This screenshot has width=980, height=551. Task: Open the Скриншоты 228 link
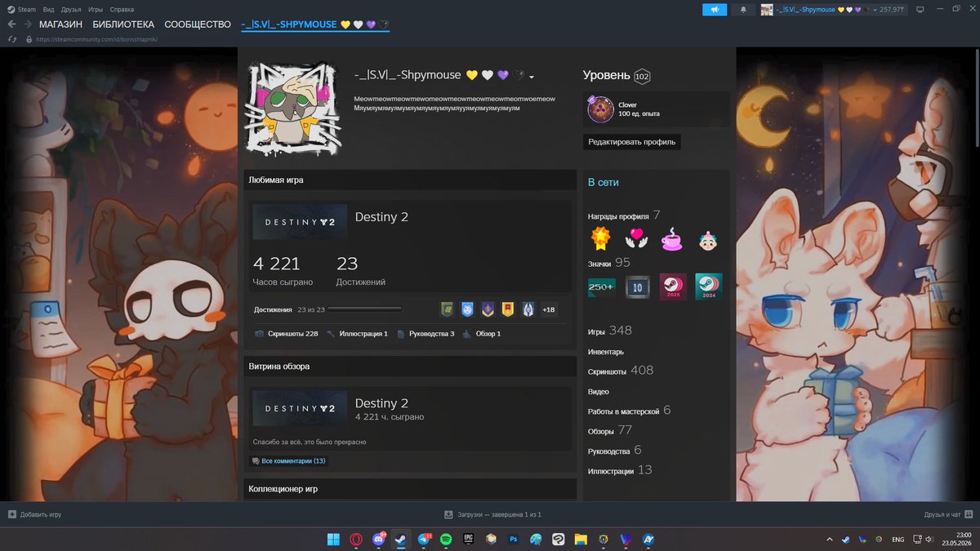tap(286, 334)
